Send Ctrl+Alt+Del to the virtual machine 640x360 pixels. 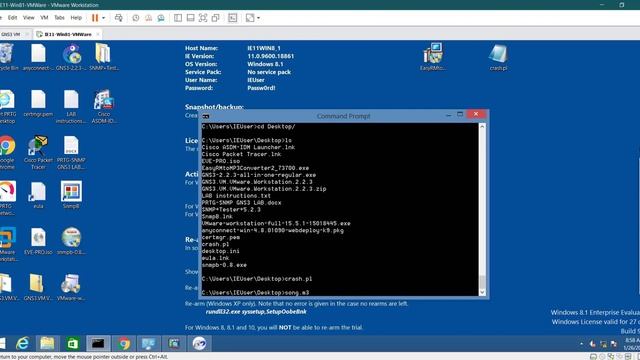click(x=119, y=18)
